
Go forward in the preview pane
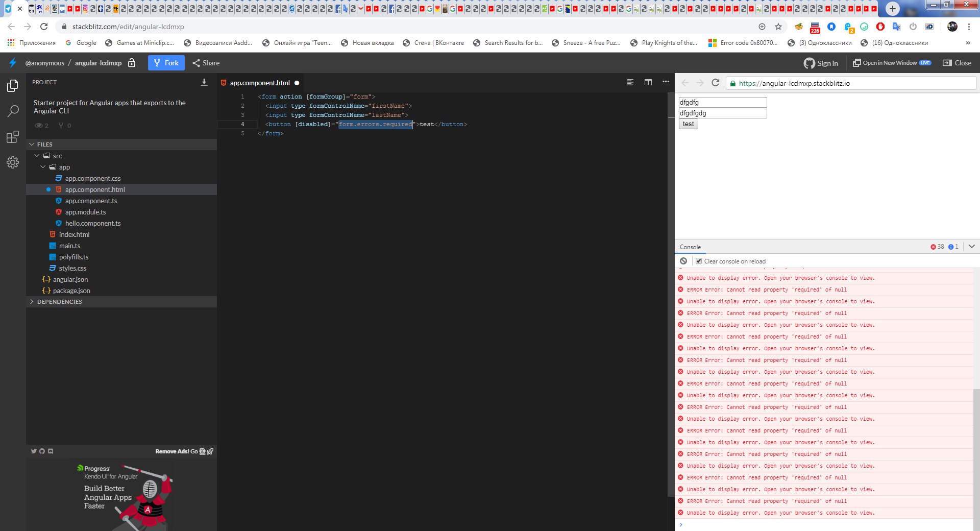tap(700, 83)
